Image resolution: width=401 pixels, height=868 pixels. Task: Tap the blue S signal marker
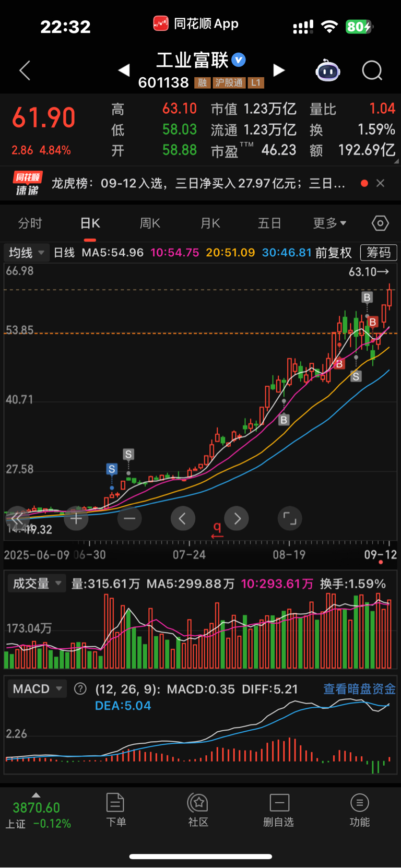pyautogui.click(x=112, y=469)
